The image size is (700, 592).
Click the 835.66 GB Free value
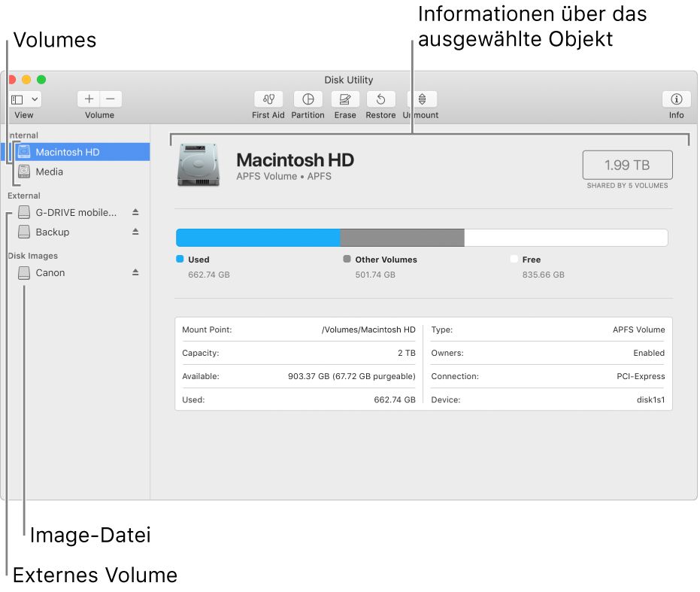click(x=544, y=275)
